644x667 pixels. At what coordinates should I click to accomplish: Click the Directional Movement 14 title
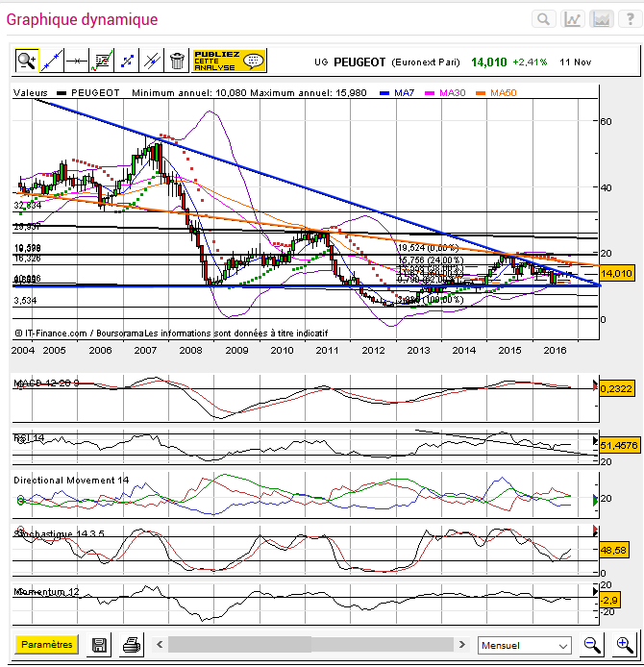(71, 481)
